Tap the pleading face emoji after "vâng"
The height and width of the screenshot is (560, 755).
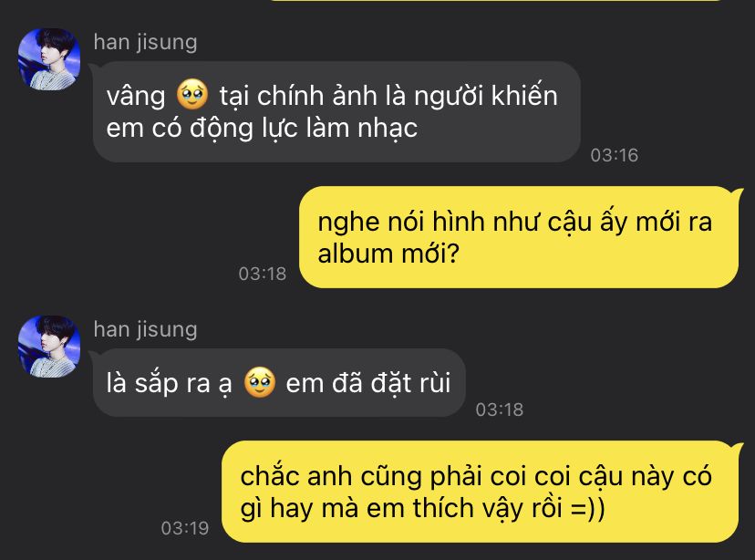192,94
